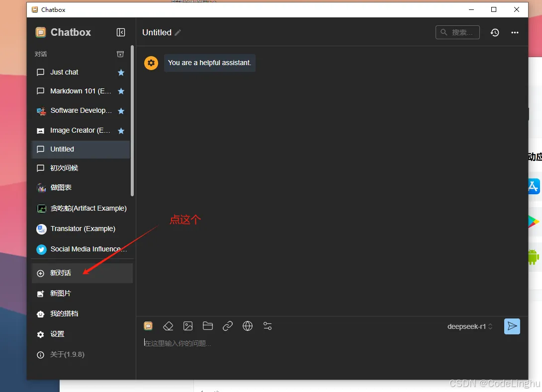This screenshot has width=542, height=392.
Task: Click the 设置 gear icon
Action: (x=40, y=334)
